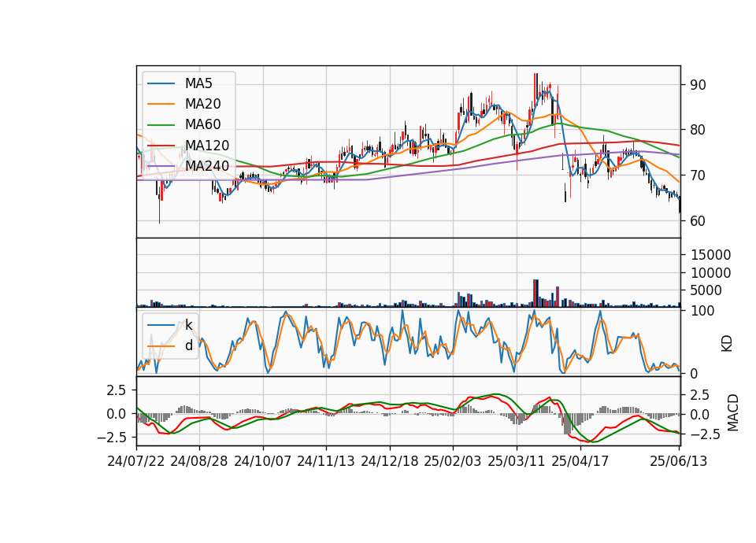This screenshot has width=756, height=543.
Task: Click the blue MA5 legend line sample
Action: click(x=161, y=84)
